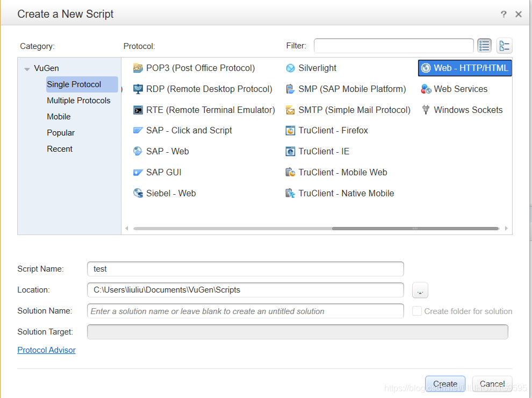
Task: Choose the Web Services protocol icon
Action: click(426, 89)
